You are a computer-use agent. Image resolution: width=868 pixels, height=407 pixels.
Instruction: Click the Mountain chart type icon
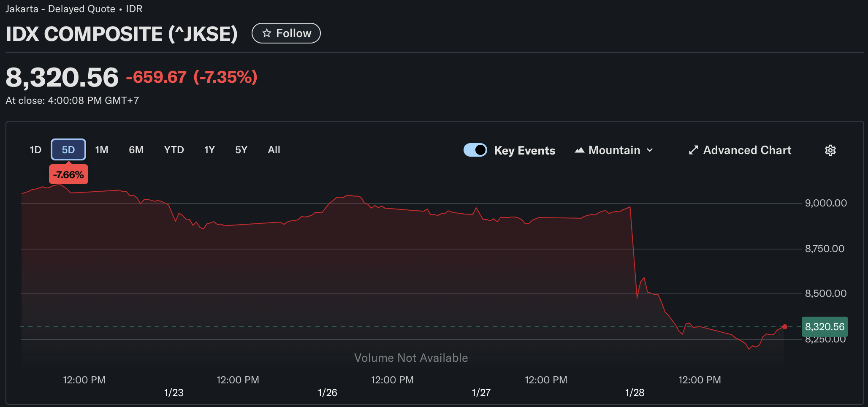coord(580,150)
